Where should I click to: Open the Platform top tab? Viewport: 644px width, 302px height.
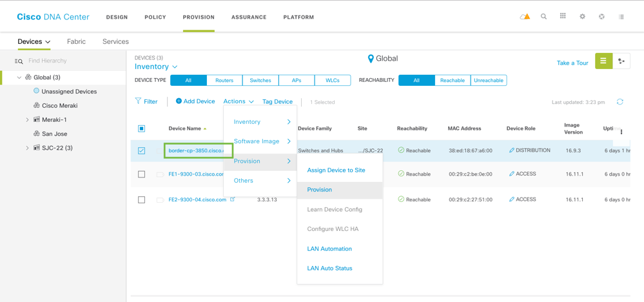pyautogui.click(x=298, y=17)
